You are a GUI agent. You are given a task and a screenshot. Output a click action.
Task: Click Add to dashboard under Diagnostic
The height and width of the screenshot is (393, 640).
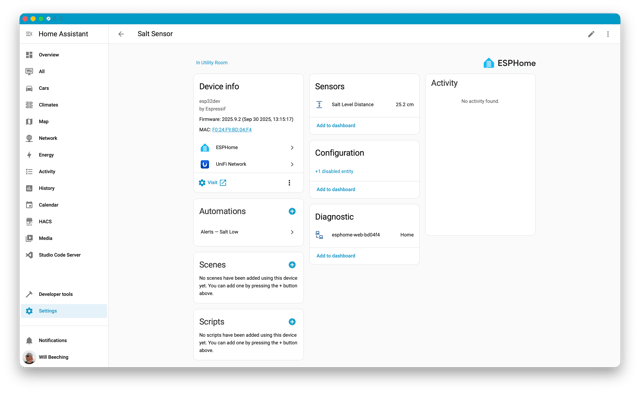(x=336, y=256)
